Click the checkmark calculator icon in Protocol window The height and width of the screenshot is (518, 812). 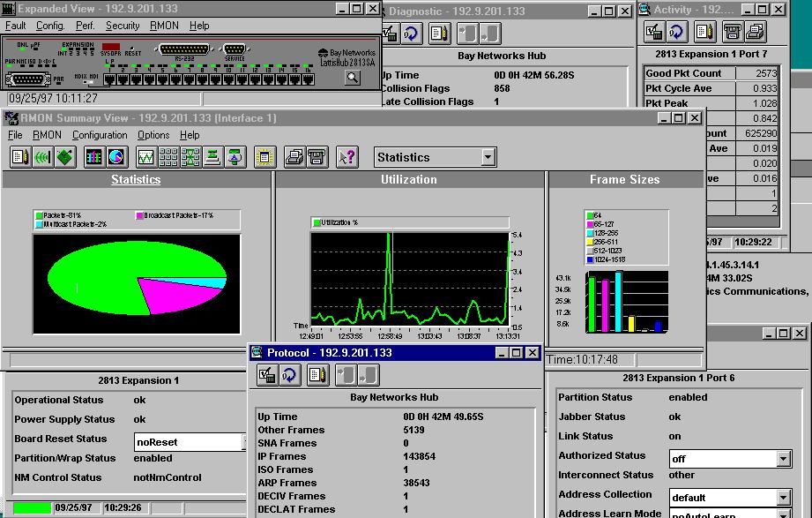coord(268,375)
